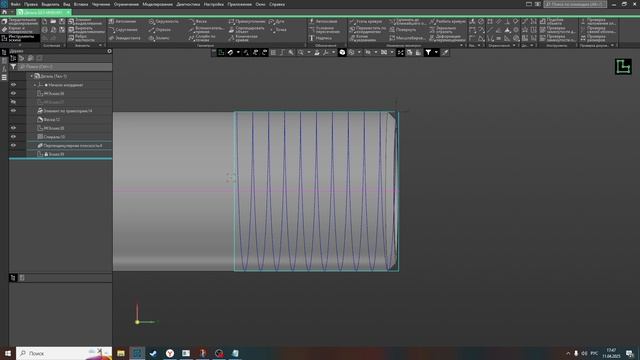Select the Дуга sketch tool
Screen dimensions: 640x360
tap(277, 21)
